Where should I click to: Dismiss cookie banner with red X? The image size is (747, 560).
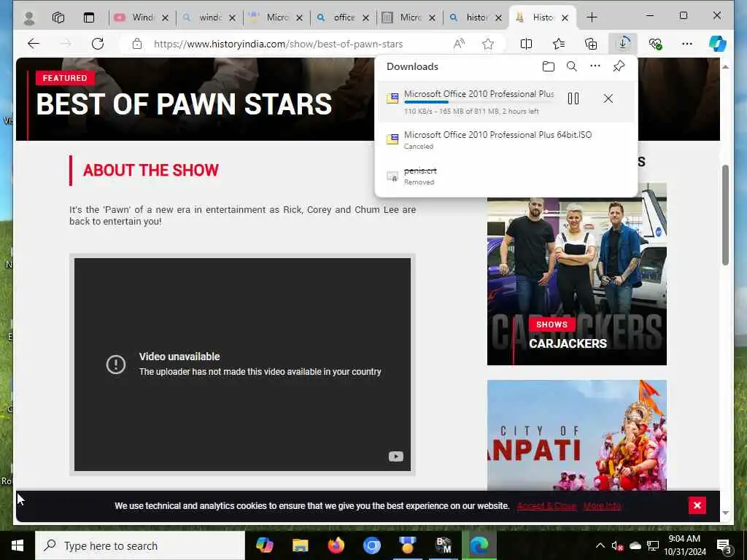697,506
